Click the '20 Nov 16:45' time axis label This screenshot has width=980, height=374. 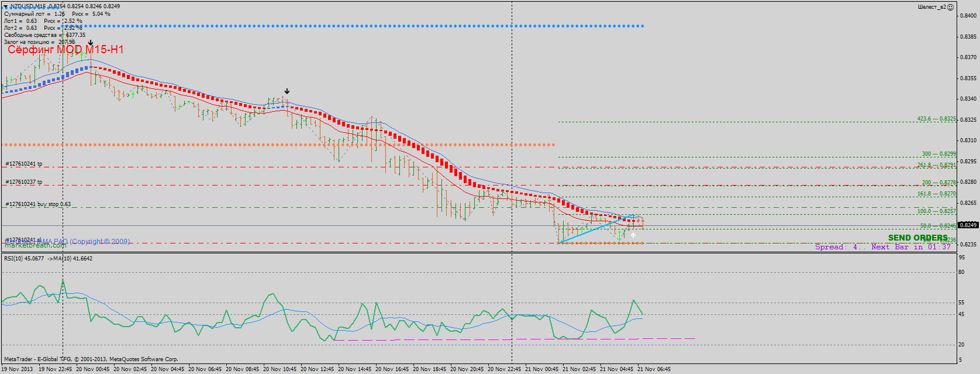coord(392,369)
